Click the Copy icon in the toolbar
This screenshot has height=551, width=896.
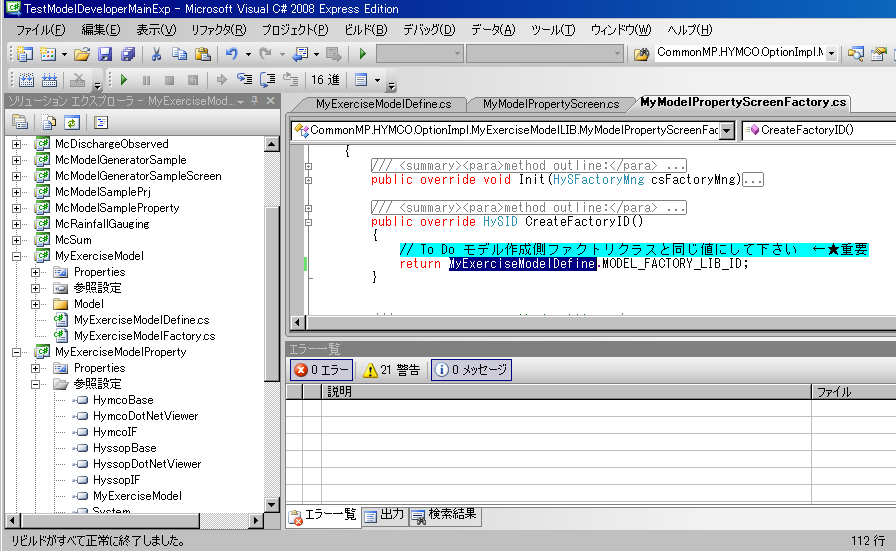point(179,54)
